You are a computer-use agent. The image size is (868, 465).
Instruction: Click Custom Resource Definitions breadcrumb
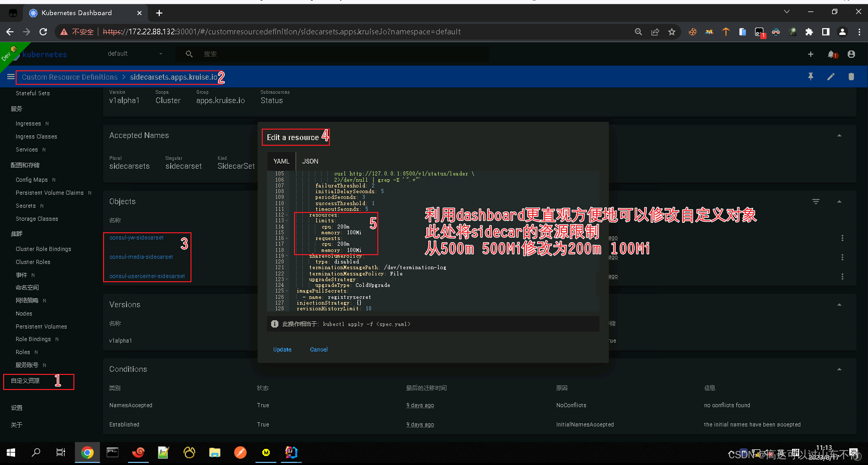click(x=70, y=77)
